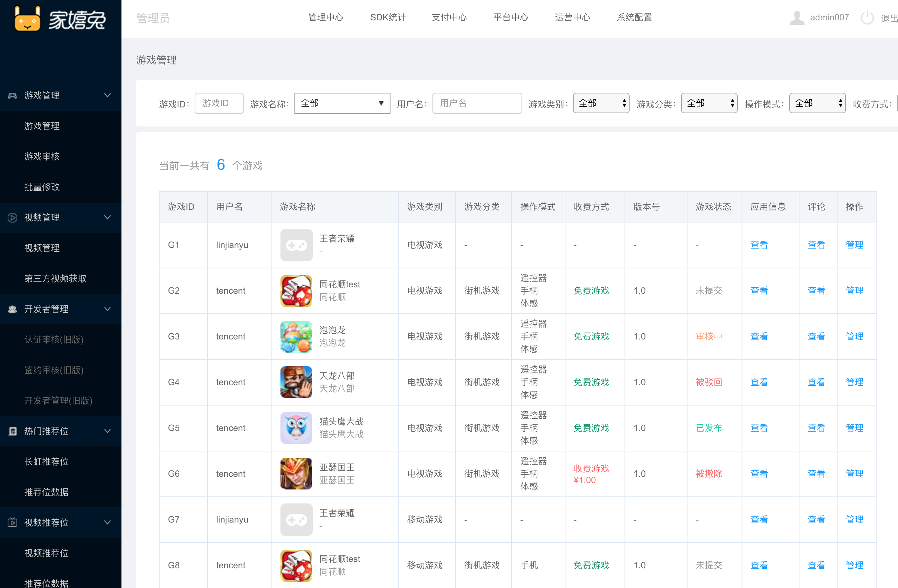898x588 pixels.
Task: Click the 猫头鹰大战 owl game icon
Action: [296, 428]
